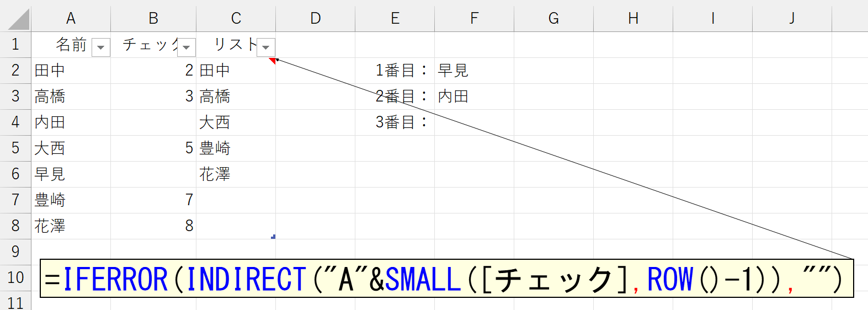868x310 pixels.
Task: Open the チェック filter dropdown
Action: [x=187, y=47]
